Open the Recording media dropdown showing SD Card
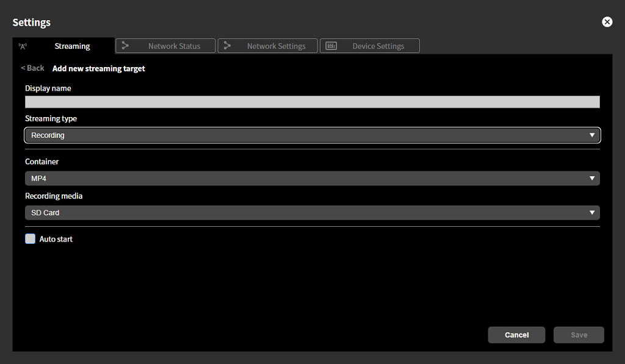The image size is (625, 364). [x=312, y=212]
